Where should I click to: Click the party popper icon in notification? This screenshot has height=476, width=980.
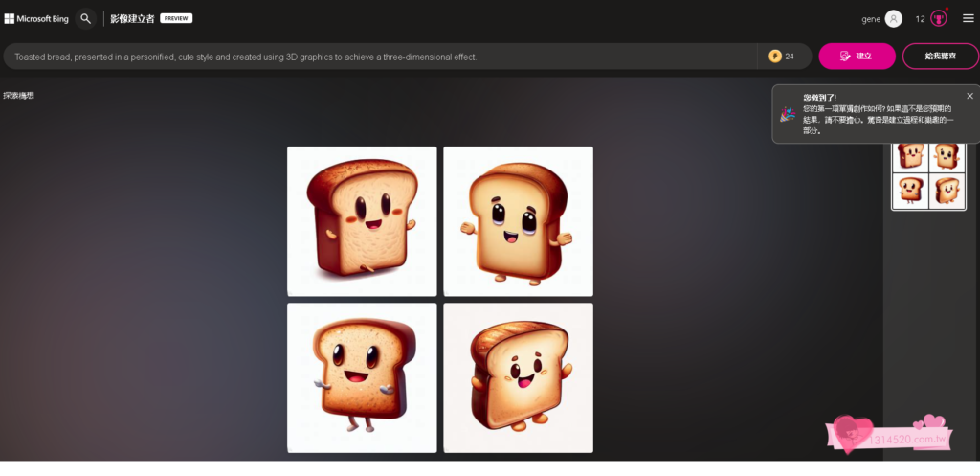pos(788,114)
